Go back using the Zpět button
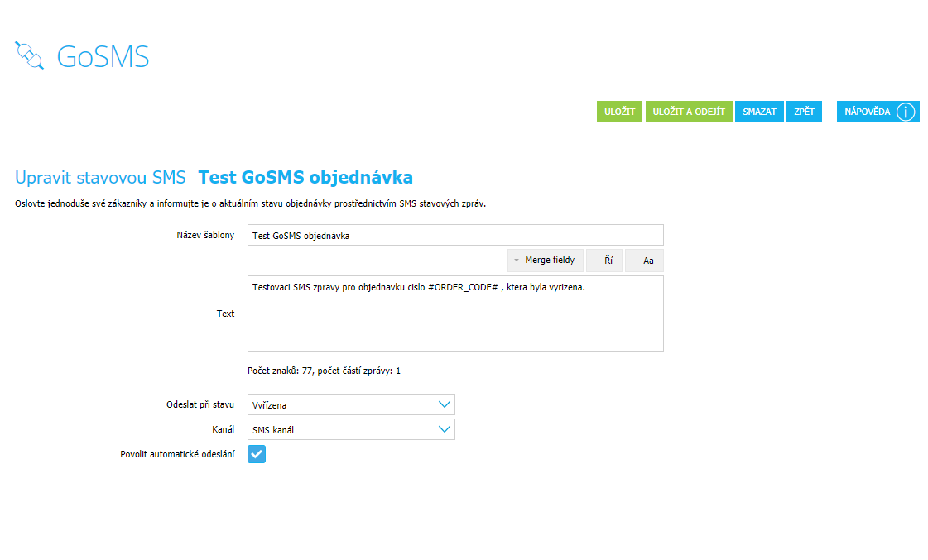 pyautogui.click(x=804, y=112)
